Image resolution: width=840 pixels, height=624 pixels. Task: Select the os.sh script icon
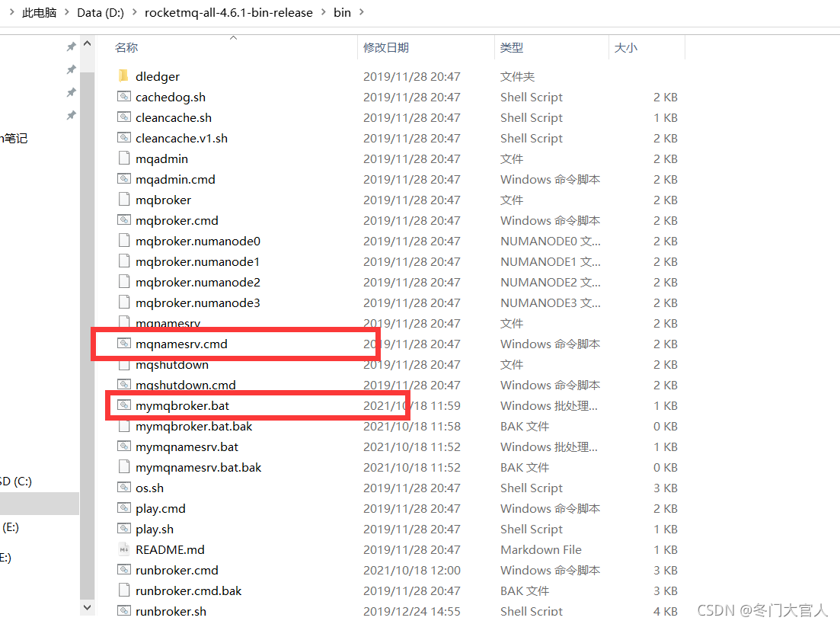pos(123,488)
